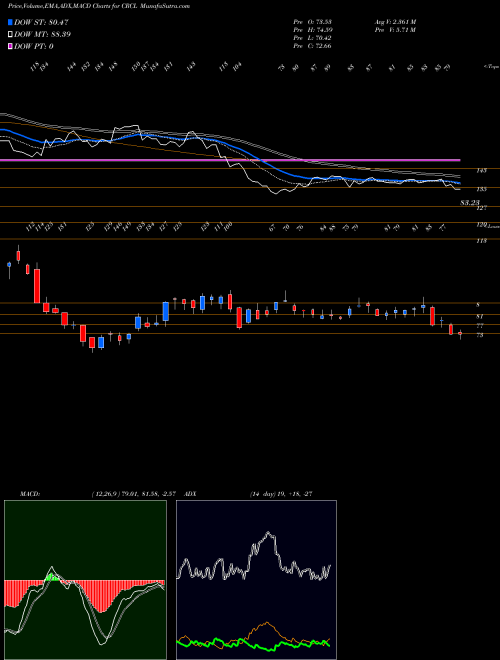Click the 73 price axis label
Screen dimensions: 500x660
(479, 335)
